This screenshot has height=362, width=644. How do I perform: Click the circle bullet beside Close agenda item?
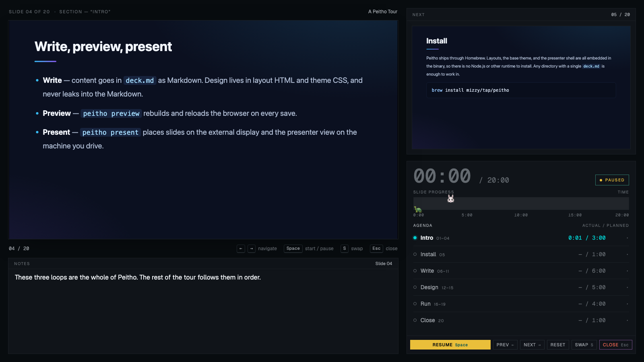pyautogui.click(x=415, y=320)
